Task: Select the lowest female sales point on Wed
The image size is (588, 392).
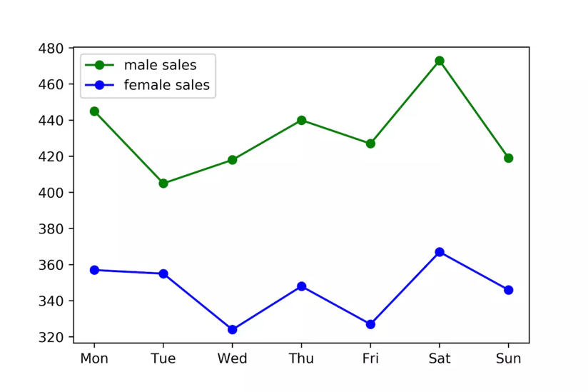Action: coord(233,330)
